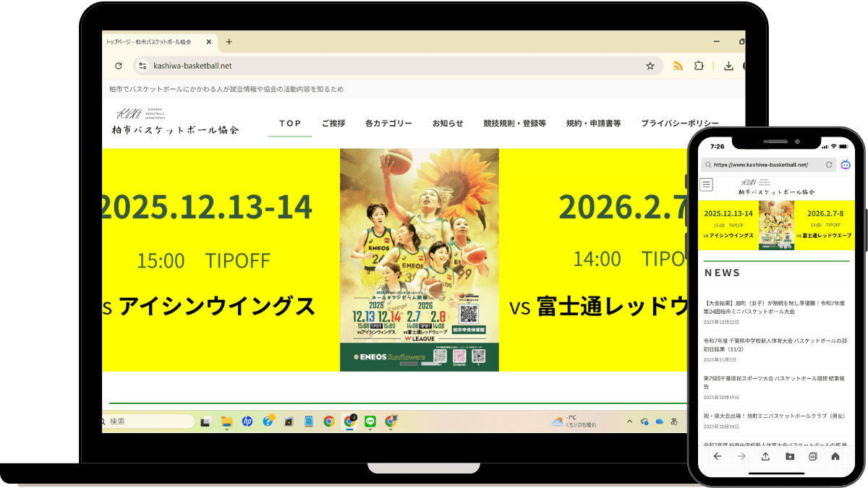Expand hidden icons in the system tray

(629, 421)
